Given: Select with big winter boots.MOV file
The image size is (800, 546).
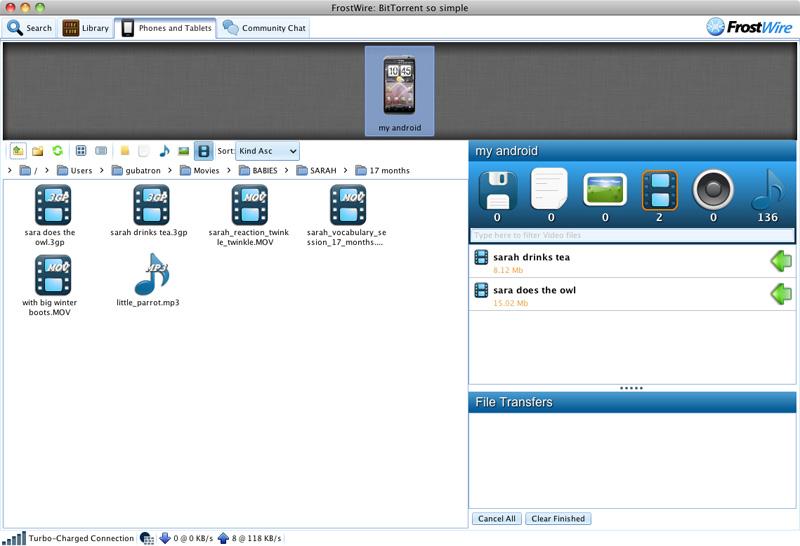Looking at the screenshot, I should click(x=50, y=286).
